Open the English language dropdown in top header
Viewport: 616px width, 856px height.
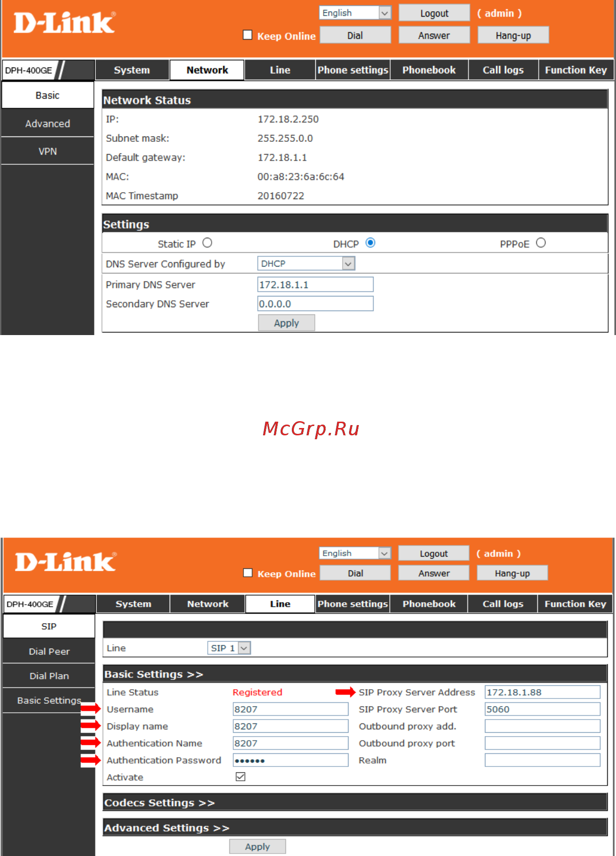pyautogui.click(x=355, y=13)
